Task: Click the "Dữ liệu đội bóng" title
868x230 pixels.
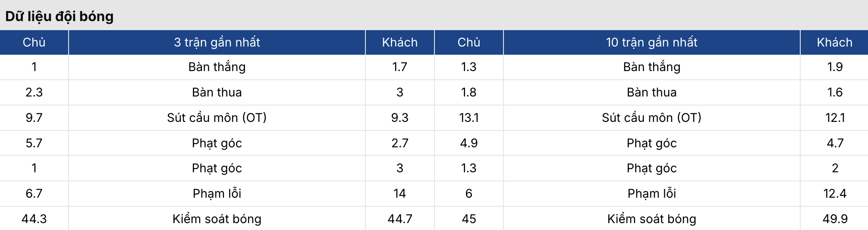Action: (59, 16)
